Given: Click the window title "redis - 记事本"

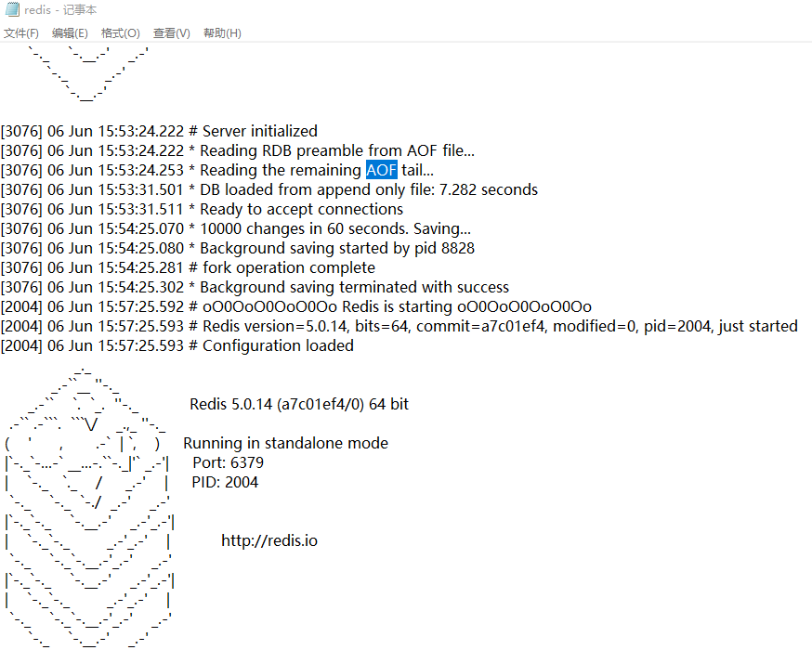Looking at the screenshot, I should pyautogui.click(x=60, y=10).
